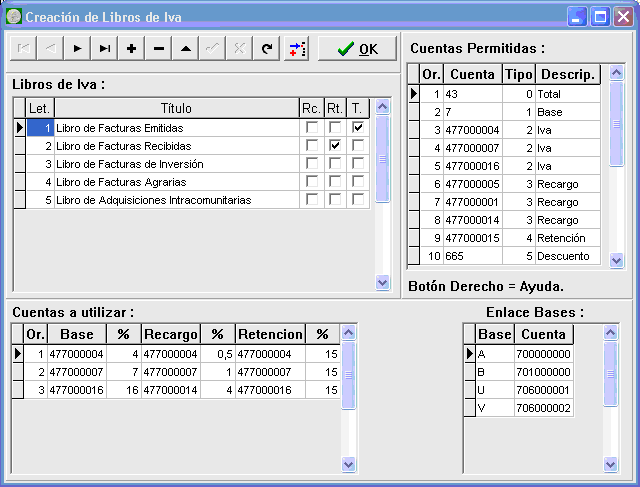The height and width of the screenshot is (487, 640).
Task: Click the plus icon to insert record
Action: pyautogui.click(x=131, y=48)
